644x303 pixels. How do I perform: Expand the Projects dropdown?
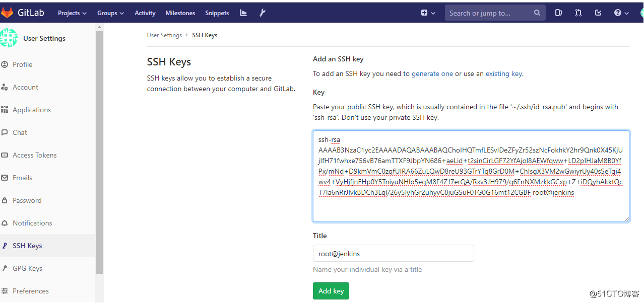(x=72, y=13)
